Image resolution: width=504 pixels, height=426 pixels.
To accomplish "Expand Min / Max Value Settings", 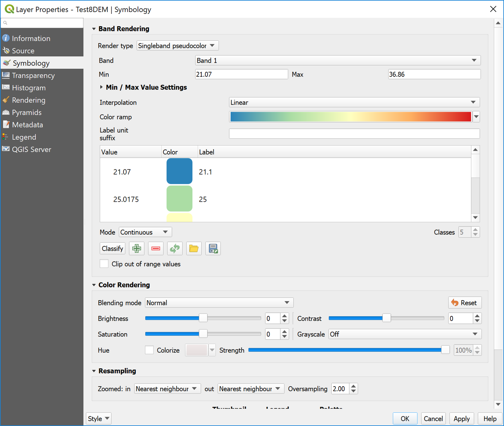I will tap(101, 87).
